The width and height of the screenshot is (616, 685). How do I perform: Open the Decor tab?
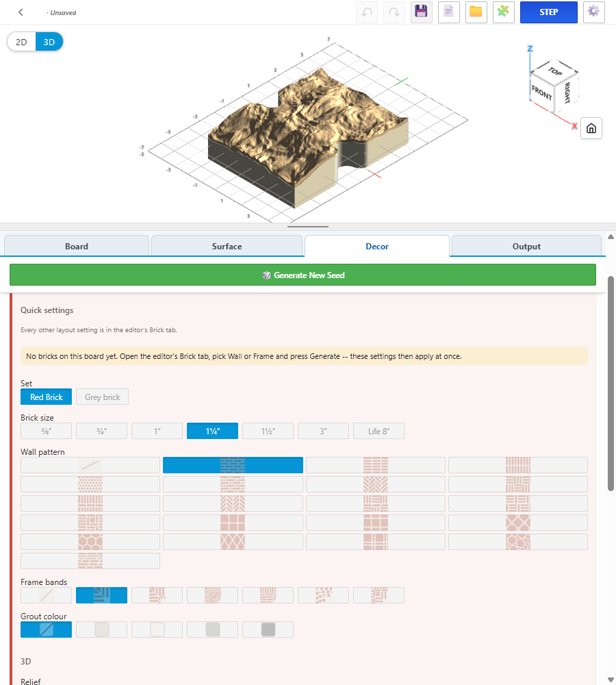(377, 246)
